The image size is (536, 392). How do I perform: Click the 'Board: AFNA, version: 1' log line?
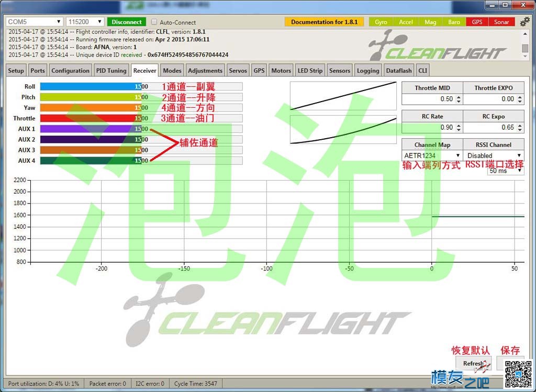pyautogui.click(x=72, y=47)
